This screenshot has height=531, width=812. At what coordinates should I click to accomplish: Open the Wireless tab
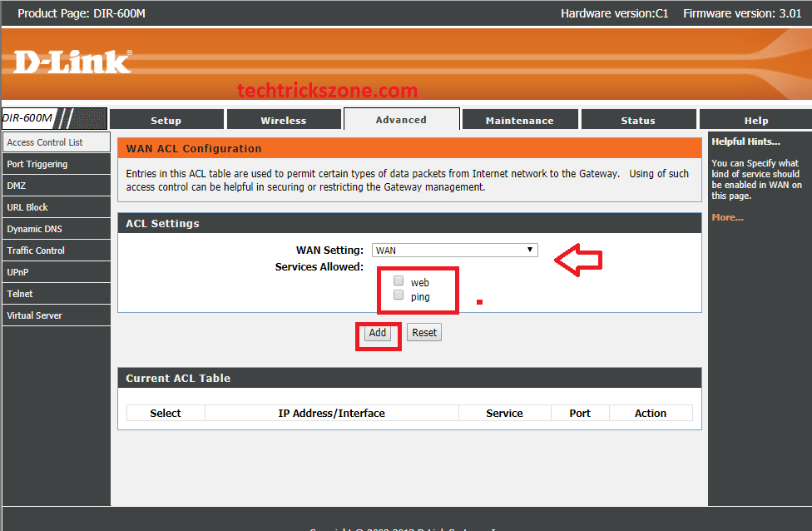(284, 121)
